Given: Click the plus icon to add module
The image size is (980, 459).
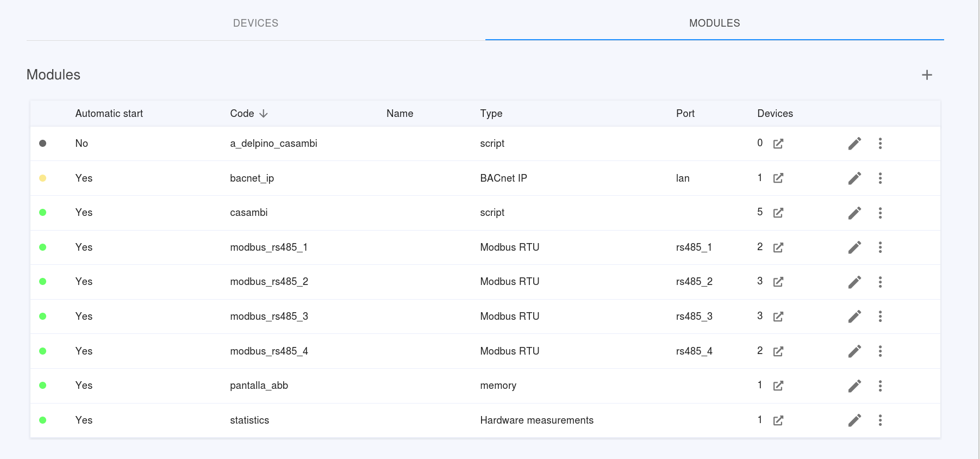Looking at the screenshot, I should pos(927,75).
